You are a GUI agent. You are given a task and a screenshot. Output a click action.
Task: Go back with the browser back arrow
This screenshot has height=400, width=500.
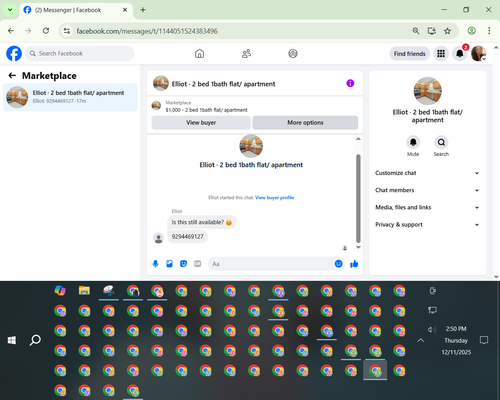[11, 31]
